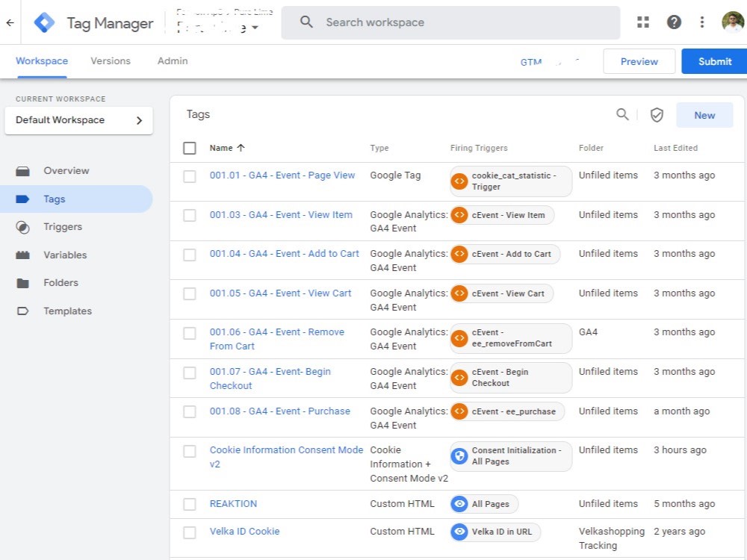747x560 pixels.
Task: Open the Google apps grid icon
Action: point(643,22)
